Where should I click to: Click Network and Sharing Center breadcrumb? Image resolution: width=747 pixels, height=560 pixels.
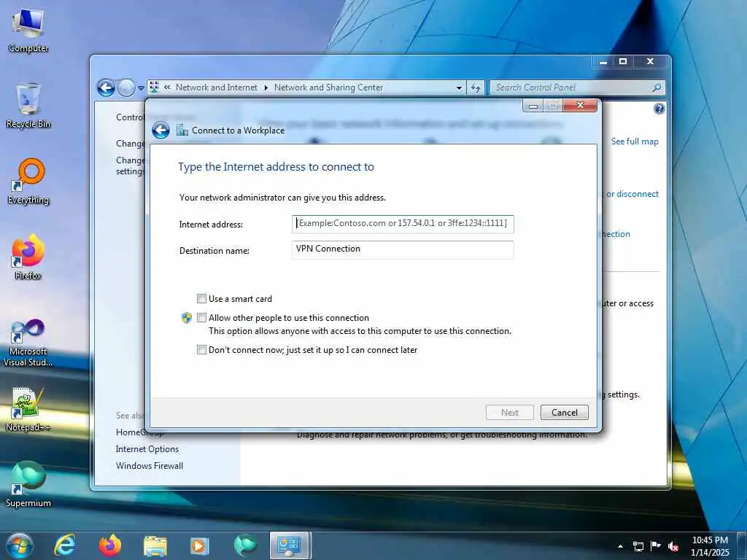coord(328,87)
